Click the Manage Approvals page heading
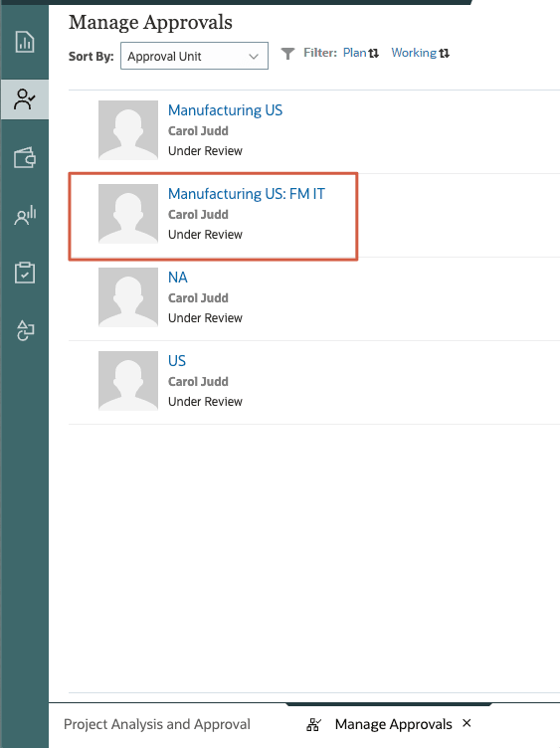 point(150,22)
